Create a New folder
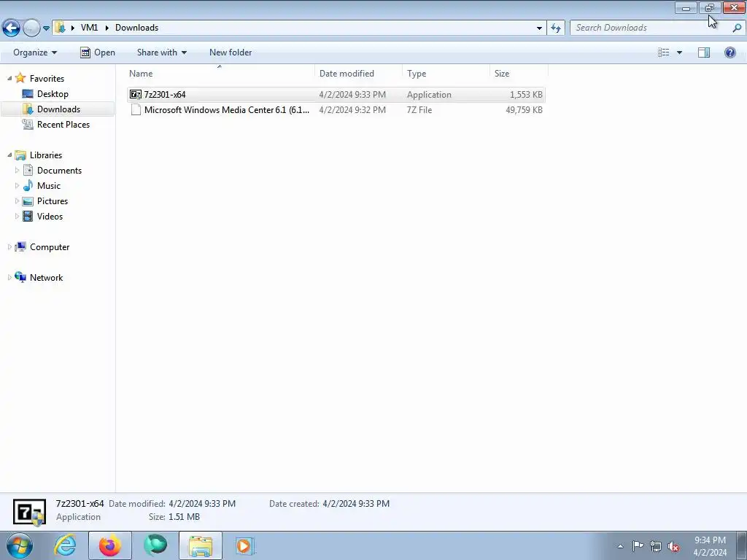This screenshot has width=747, height=560. 231,52
